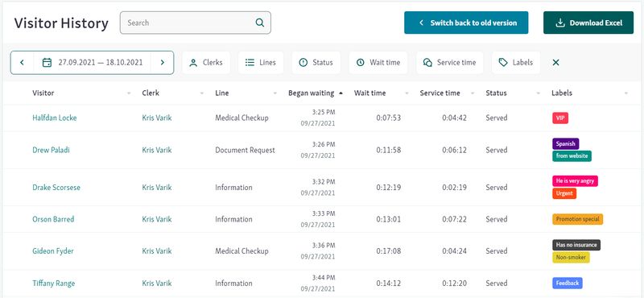Open visitor Drake Scorsese
Screen dimensions: 644x298
[x=56, y=188]
